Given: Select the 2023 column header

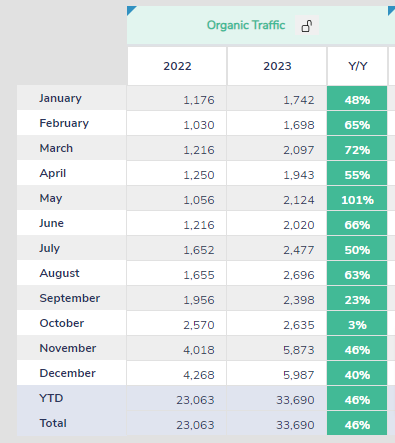Looking at the screenshot, I should click(277, 66).
